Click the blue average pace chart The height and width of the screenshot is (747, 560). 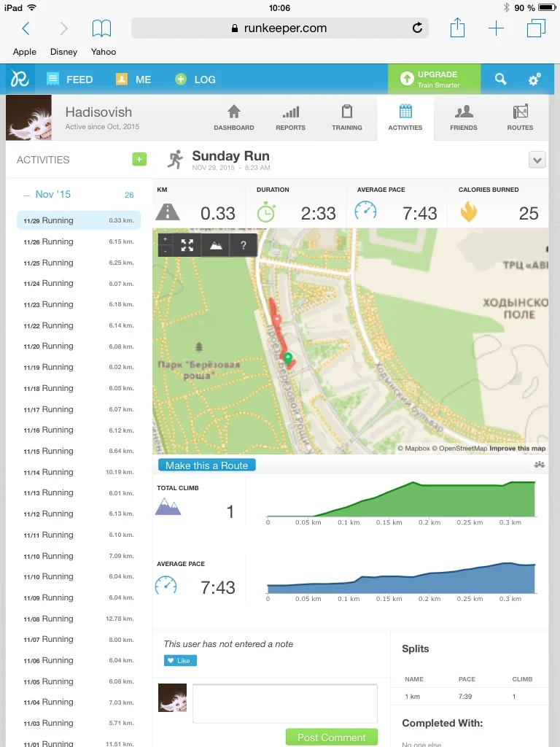(x=402, y=578)
